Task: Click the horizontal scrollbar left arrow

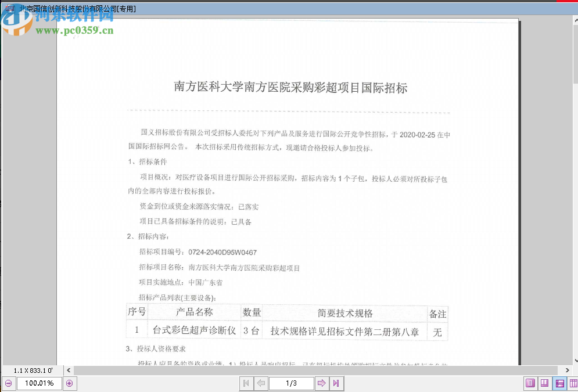Action: coord(69,370)
